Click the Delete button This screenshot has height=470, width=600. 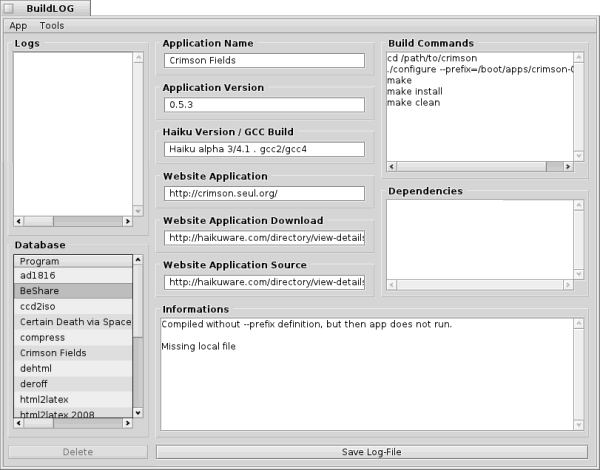77,452
